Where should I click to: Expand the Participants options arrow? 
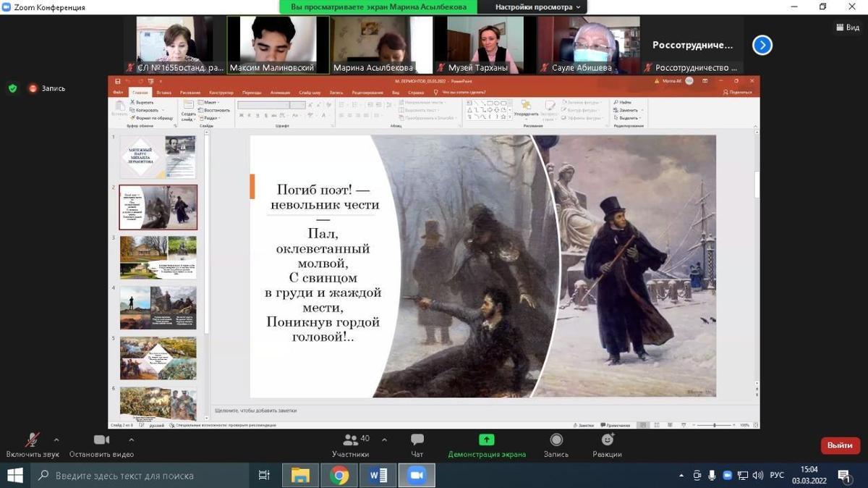384,439
